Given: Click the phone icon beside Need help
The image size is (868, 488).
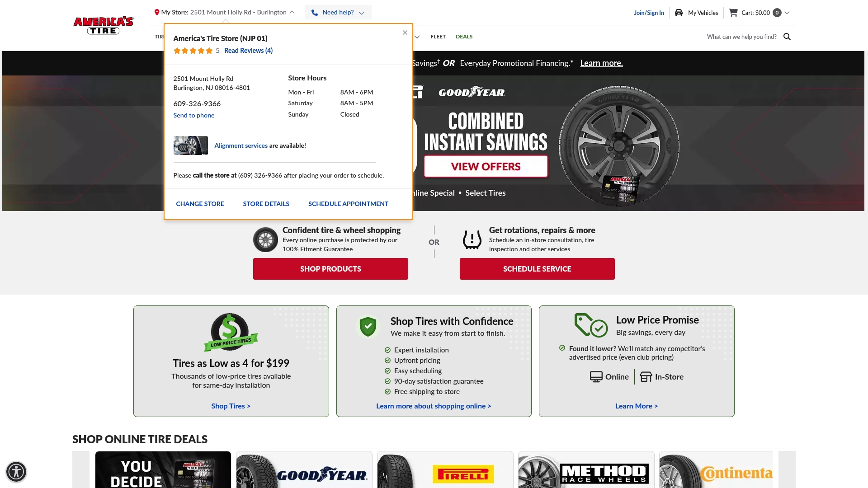Looking at the screenshot, I should point(315,13).
